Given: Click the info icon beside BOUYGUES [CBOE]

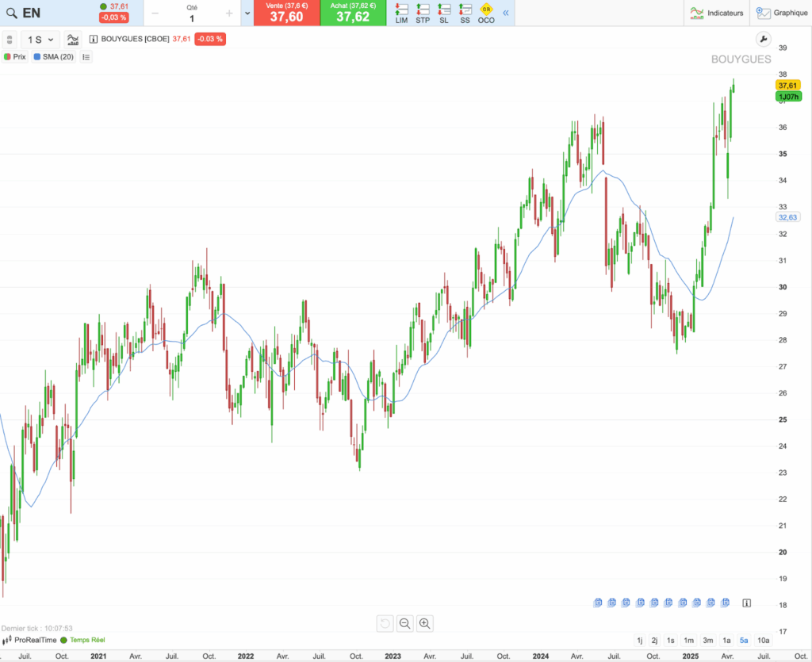Looking at the screenshot, I should [x=94, y=40].
